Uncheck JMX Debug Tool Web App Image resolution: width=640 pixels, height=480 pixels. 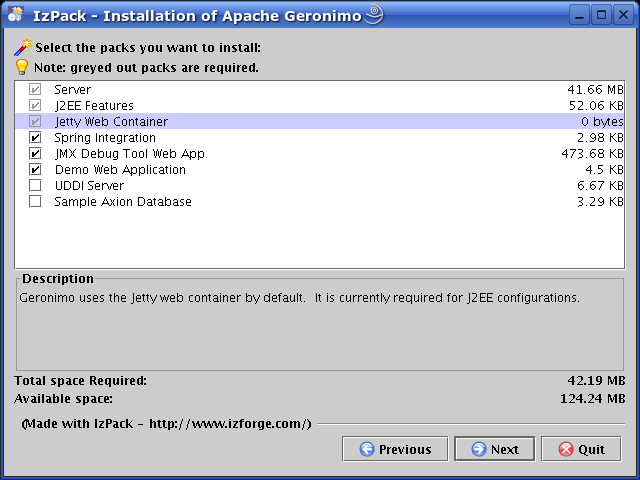point(35,154)
